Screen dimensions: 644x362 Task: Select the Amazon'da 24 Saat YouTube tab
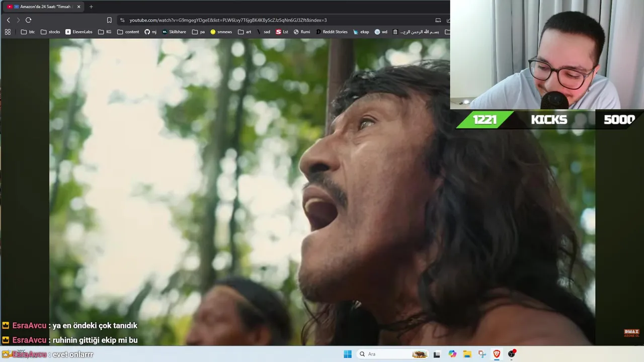click(44, 7)
